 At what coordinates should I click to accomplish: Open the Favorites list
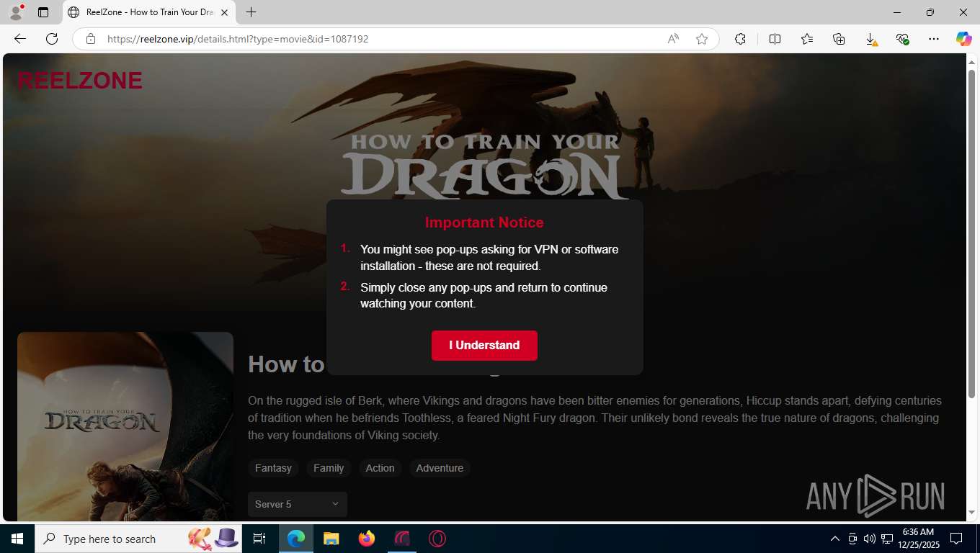coord(807,39)
